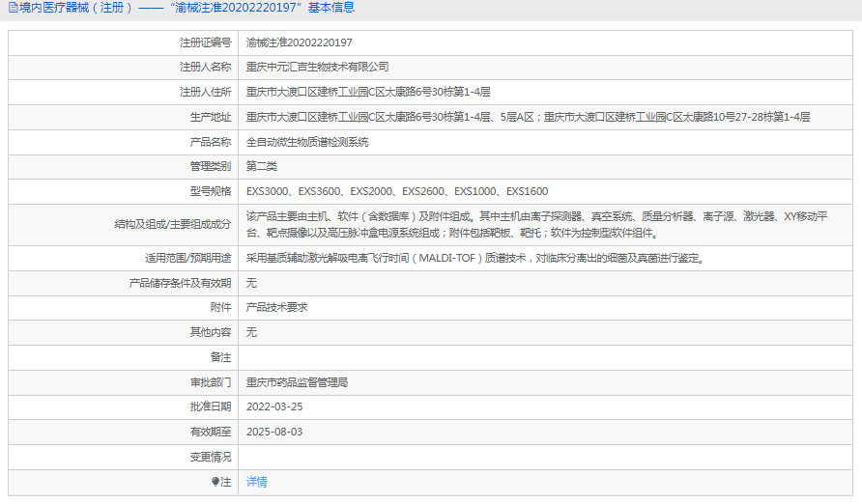Click the 有效期至 label
This screenshot has width=862, height=504.
[211, 433]
